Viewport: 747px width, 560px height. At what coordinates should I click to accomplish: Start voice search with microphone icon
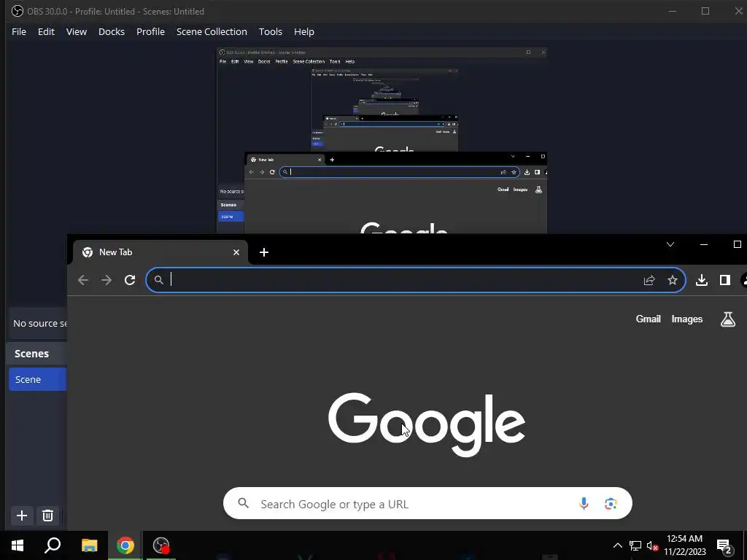coord(584,503)
